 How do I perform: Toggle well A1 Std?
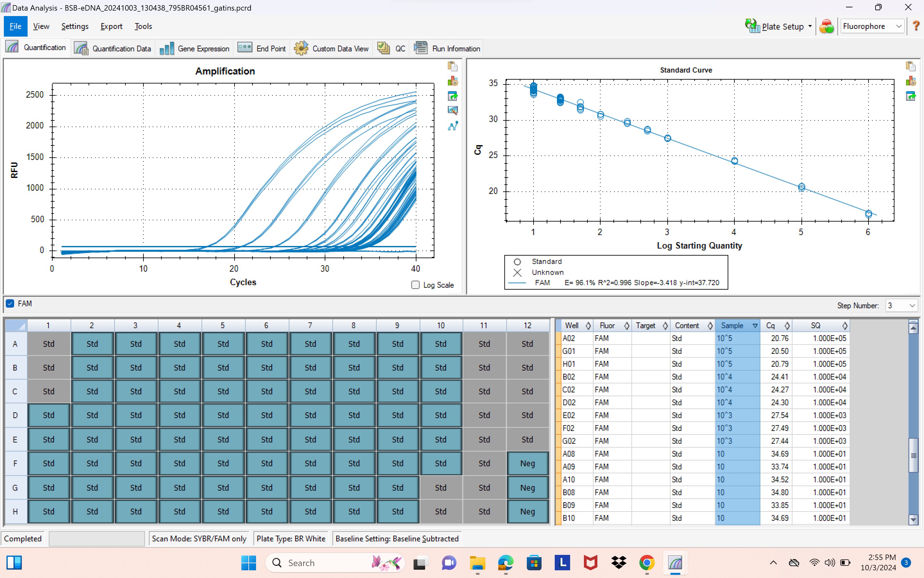pos(48,344)
